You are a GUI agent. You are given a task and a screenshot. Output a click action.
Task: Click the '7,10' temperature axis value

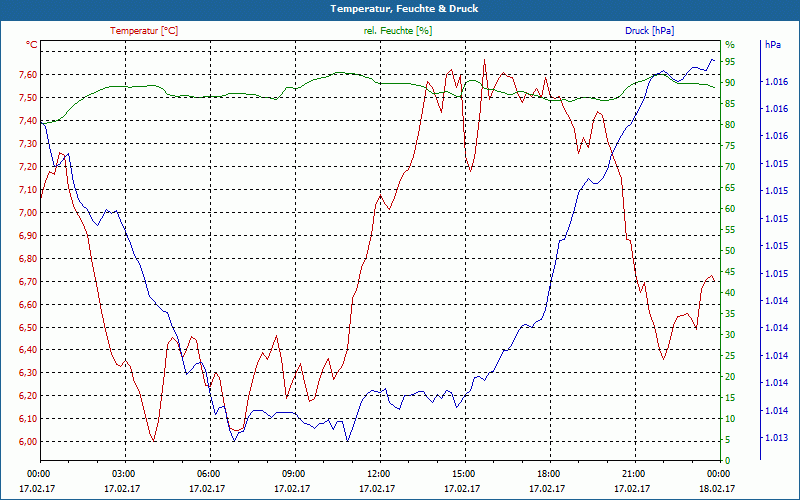[x=28, y=190]
